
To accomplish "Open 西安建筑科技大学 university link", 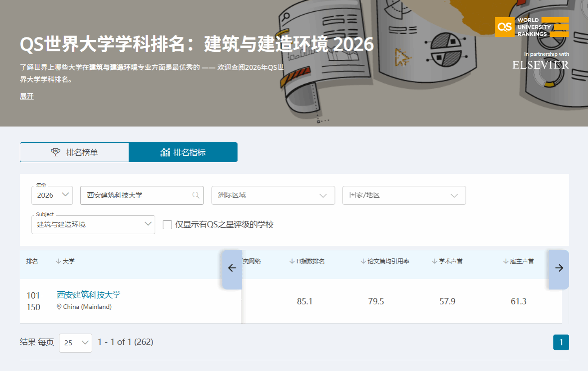I will tap(89, 295).
